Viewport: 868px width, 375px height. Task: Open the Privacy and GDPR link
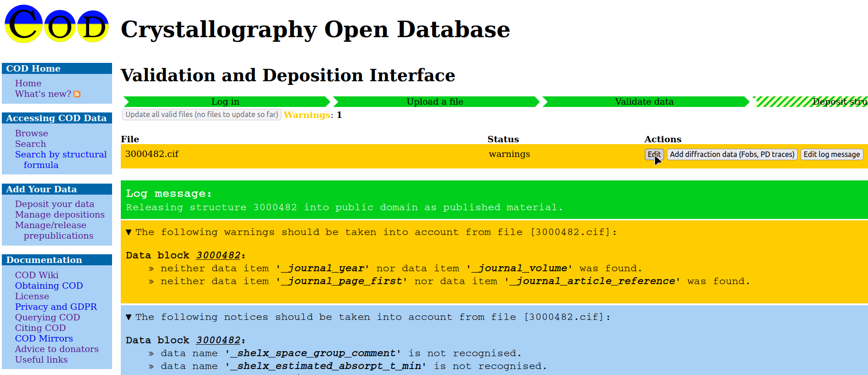[56, 307]
